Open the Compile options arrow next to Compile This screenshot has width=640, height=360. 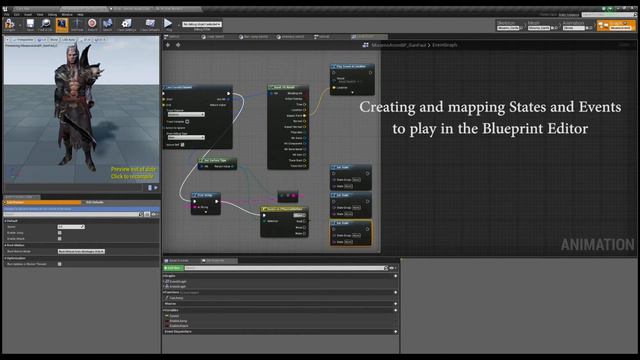(x=20, y=25)
